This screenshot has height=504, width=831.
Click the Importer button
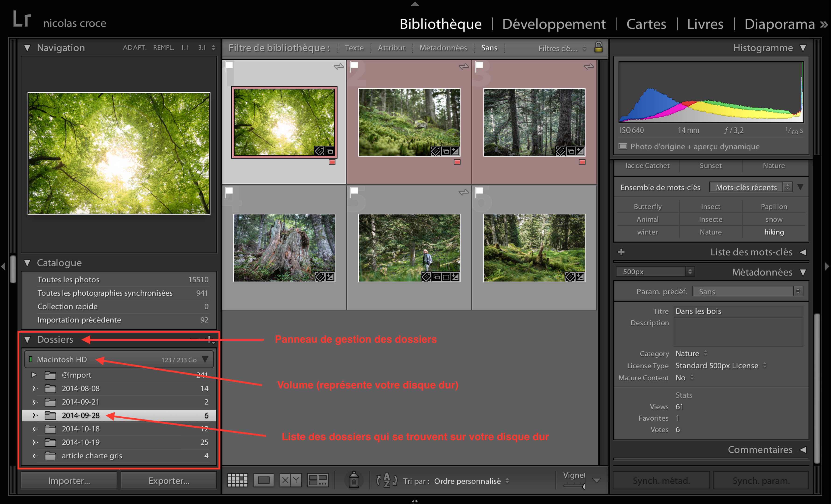point(69,480)
